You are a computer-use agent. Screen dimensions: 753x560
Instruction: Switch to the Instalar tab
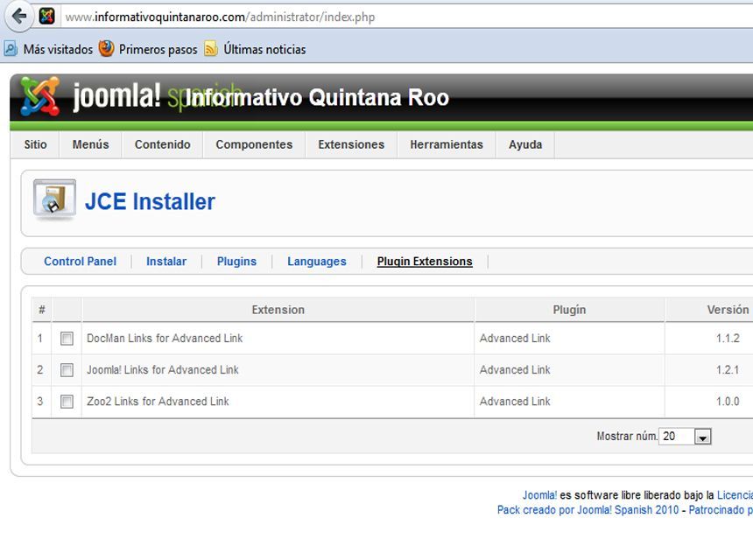166,262
